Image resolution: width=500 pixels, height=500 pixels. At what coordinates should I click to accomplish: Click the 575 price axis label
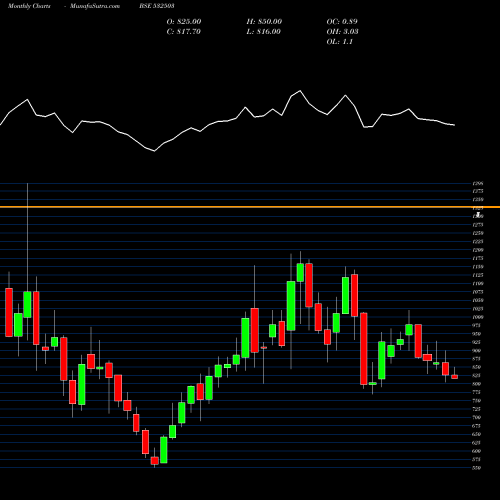(x=477, y=459)
